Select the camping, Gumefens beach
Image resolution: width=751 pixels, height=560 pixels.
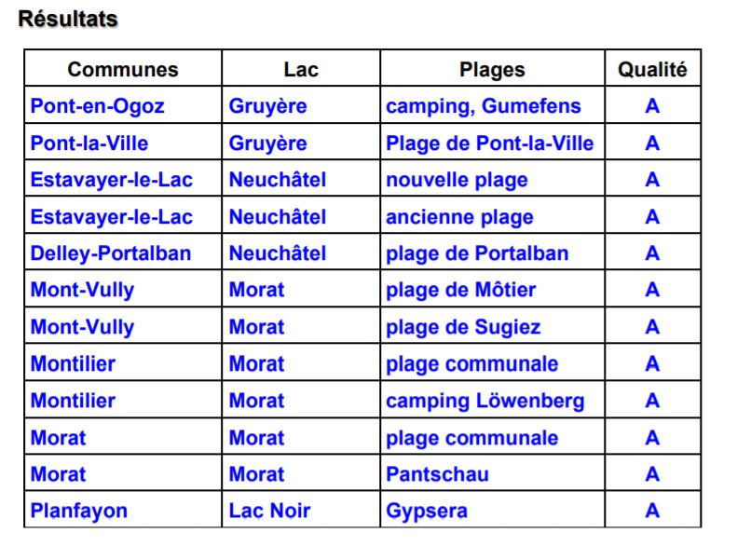(x=484, y=106)
